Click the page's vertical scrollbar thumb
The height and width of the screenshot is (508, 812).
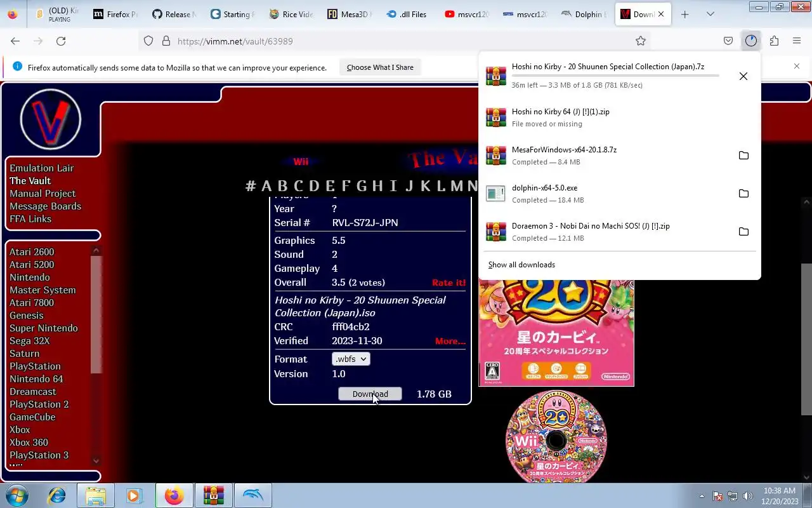point(806,340)
